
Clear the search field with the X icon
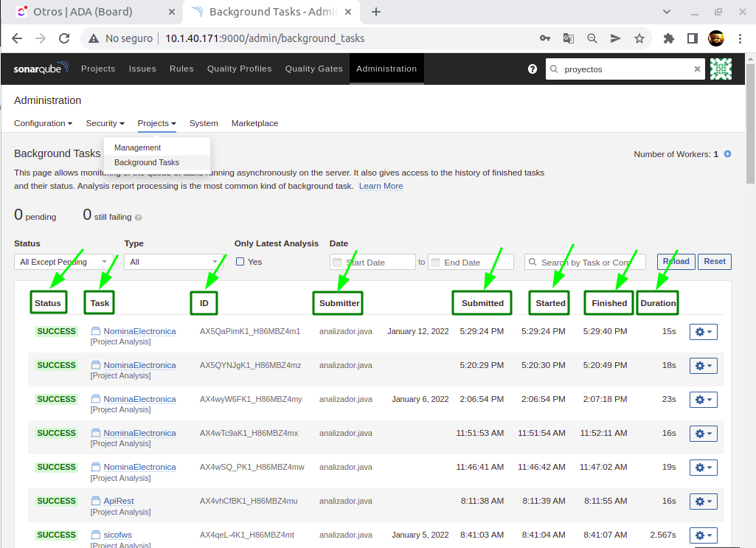coord(697,69)
